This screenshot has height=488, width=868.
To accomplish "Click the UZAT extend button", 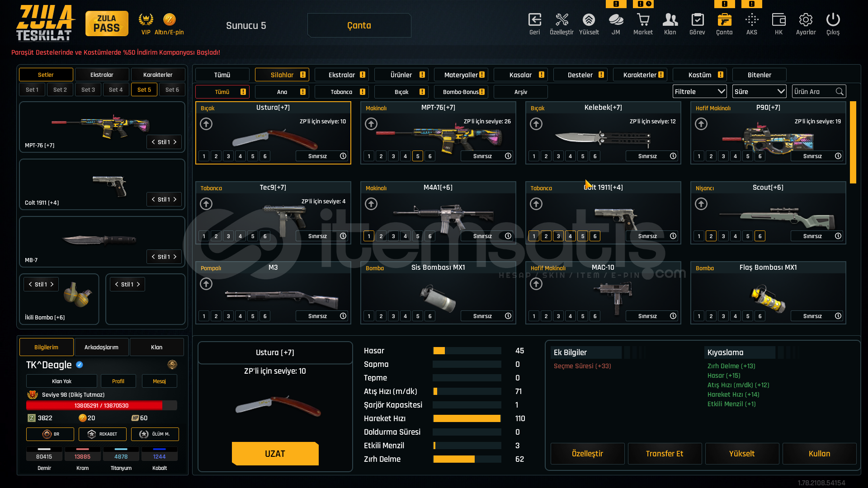I will coord(275,454).
